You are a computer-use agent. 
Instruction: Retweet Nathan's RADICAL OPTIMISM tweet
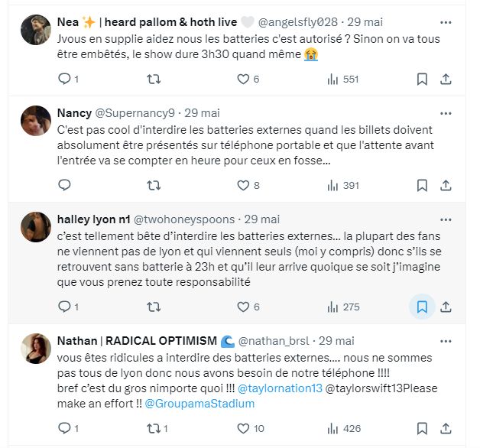(x=154, y=428)
